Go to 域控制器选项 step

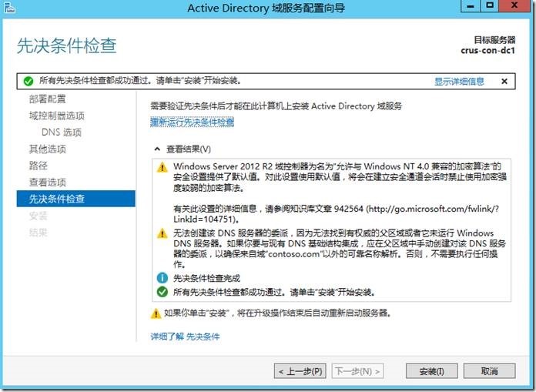tap(56, 116)
